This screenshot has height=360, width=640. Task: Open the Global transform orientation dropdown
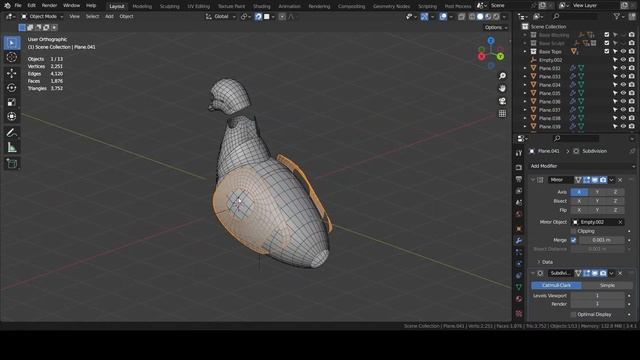point(221,17)
